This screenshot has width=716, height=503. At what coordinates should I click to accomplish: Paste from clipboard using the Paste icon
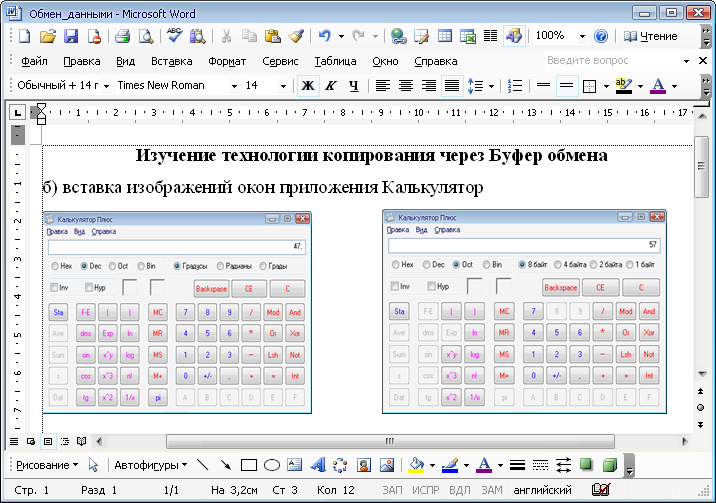[x=273, y=36]
